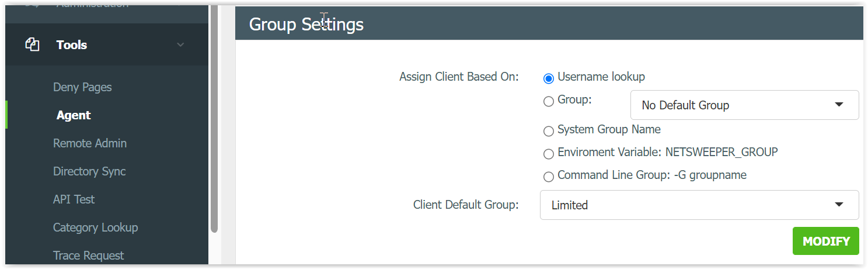Choose the Group radio option
This screenshot has width=868, height=269.
click(x=548, y=102)
